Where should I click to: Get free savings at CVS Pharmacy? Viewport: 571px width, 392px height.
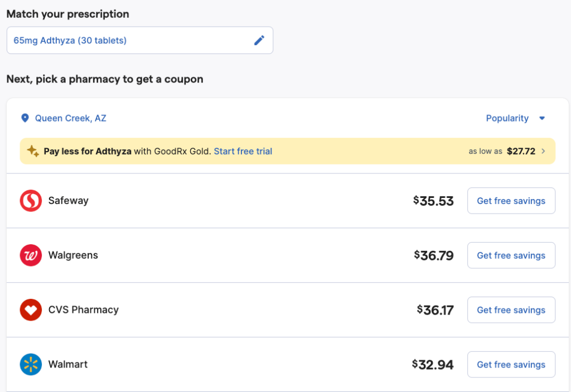coord(511,310)
